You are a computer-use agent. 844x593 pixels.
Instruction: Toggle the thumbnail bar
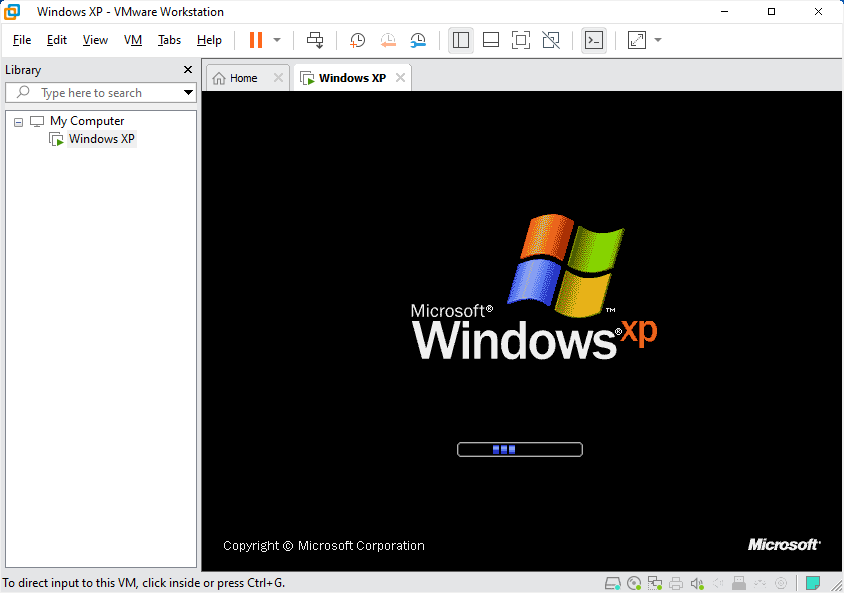click(x=490, y=40)
